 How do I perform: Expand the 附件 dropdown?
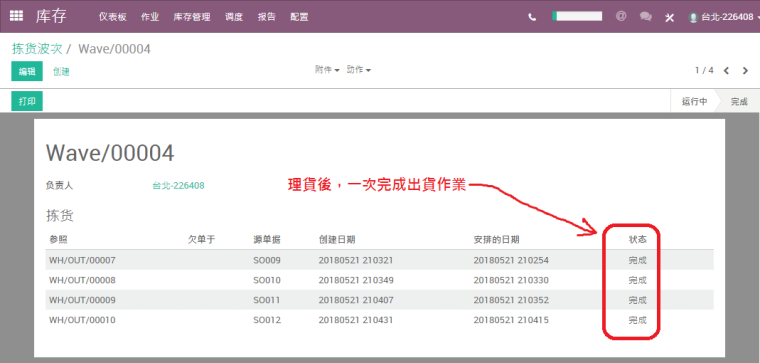pos(327,70)
